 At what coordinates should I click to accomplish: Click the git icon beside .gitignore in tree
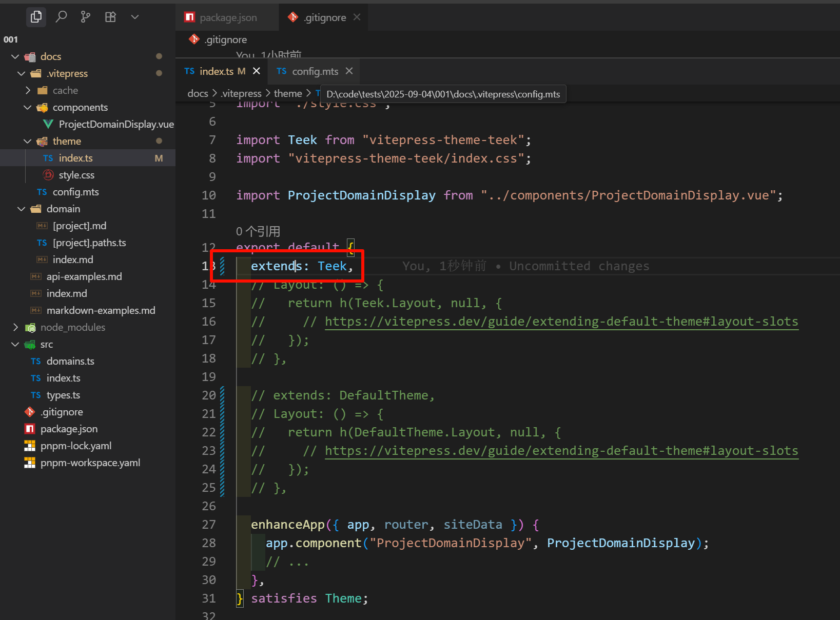[30, 412]
